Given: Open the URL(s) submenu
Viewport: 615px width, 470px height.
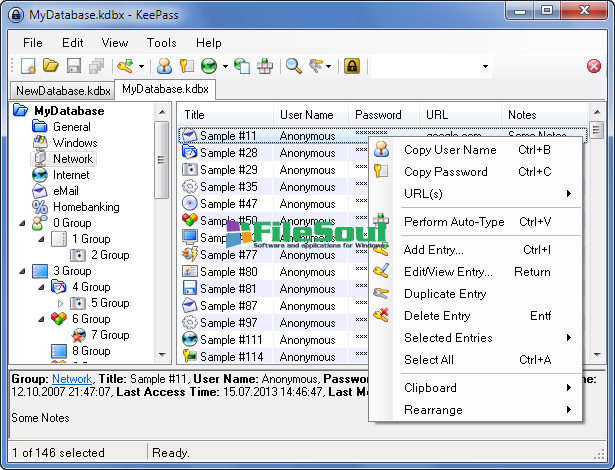Looking at the screenshot, I should 475,194.
